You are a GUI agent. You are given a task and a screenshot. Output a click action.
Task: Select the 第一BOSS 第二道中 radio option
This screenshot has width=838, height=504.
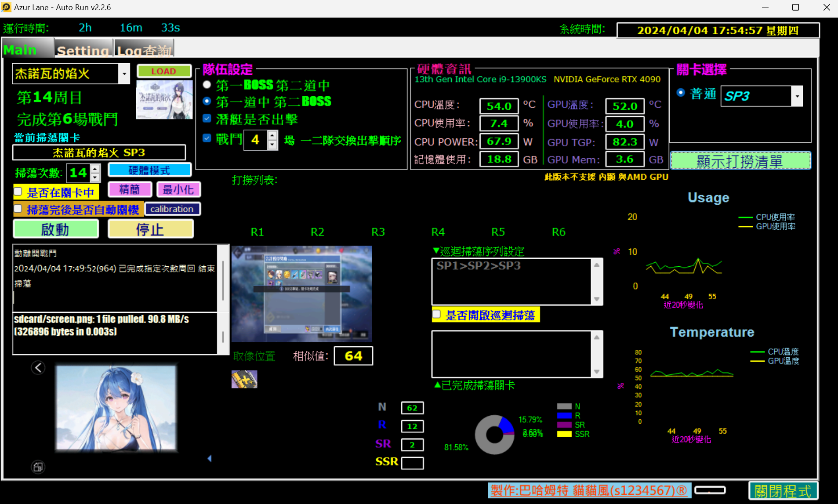[x=207, y=84]
